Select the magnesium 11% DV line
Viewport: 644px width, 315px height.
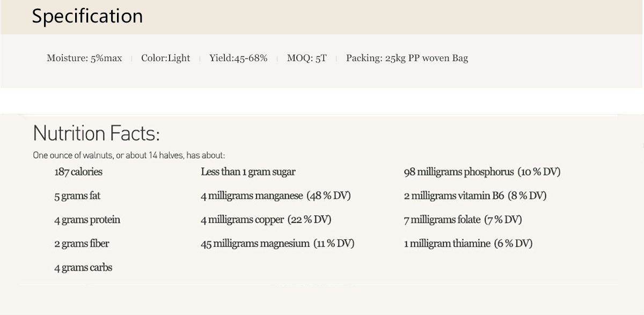(277, 244)
